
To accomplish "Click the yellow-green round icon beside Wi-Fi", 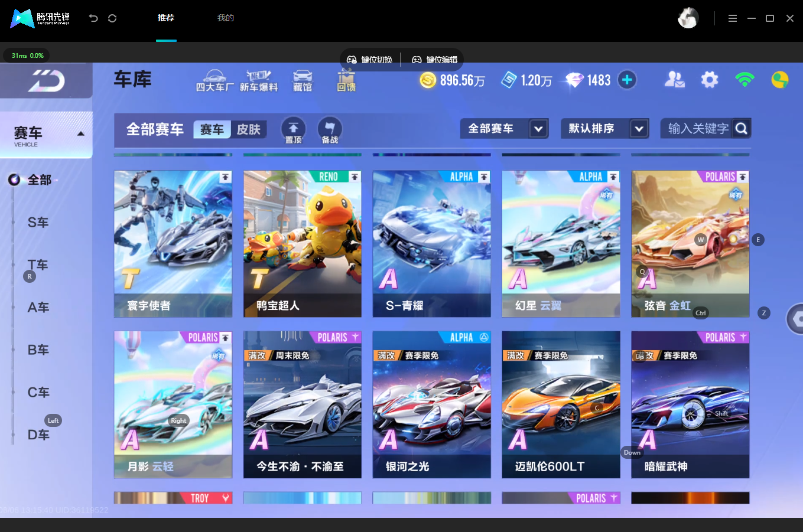I will point(780,80).
